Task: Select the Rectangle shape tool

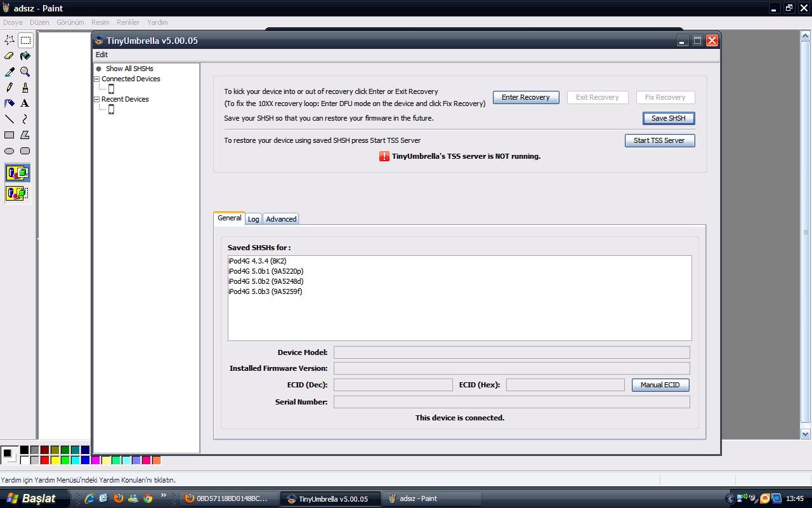Action: [x=10, y=135]
